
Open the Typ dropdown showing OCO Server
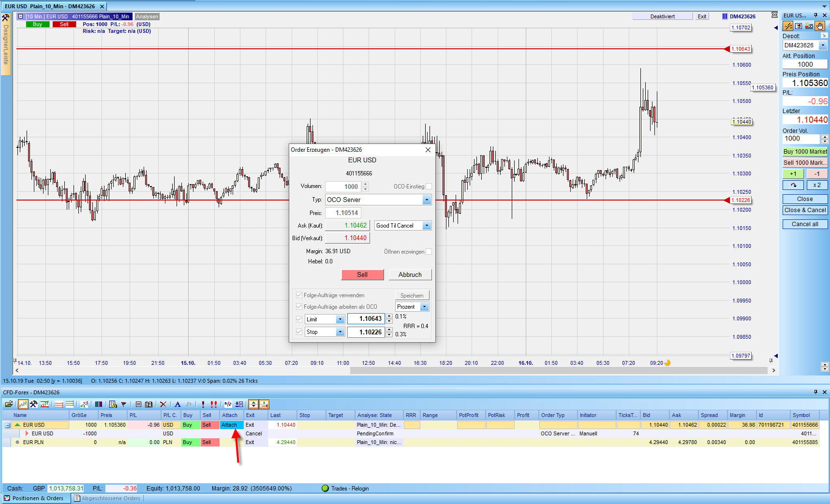pos(426,200)
